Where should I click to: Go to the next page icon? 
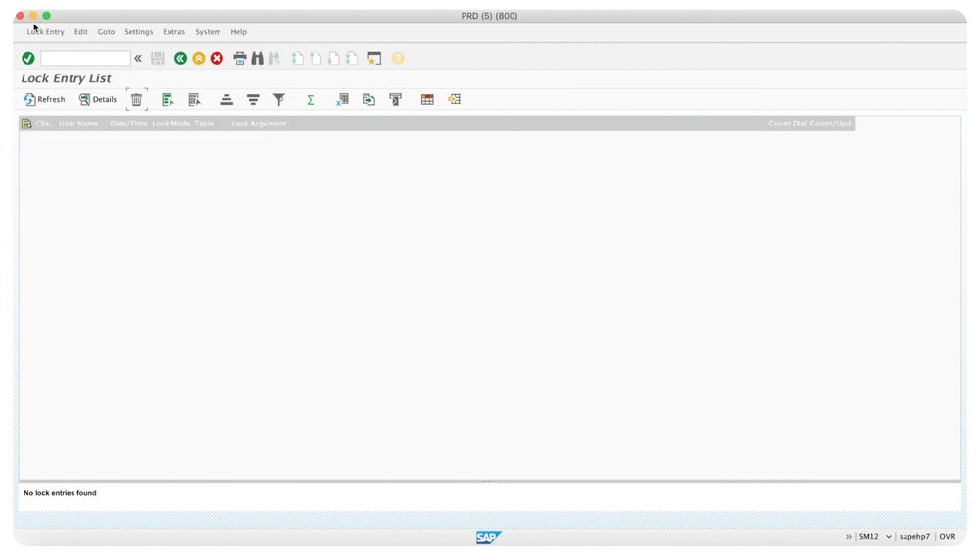tap(334, 58)
